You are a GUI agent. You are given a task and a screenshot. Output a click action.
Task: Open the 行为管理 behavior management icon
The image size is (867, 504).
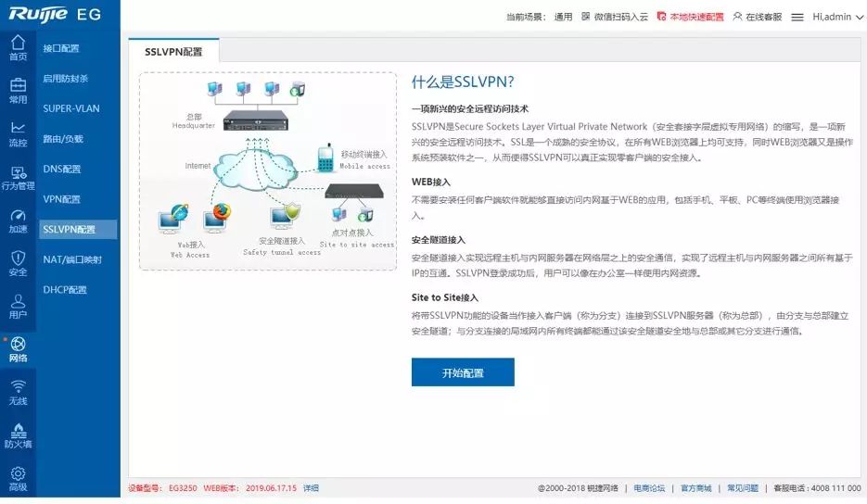click(18, 177)
